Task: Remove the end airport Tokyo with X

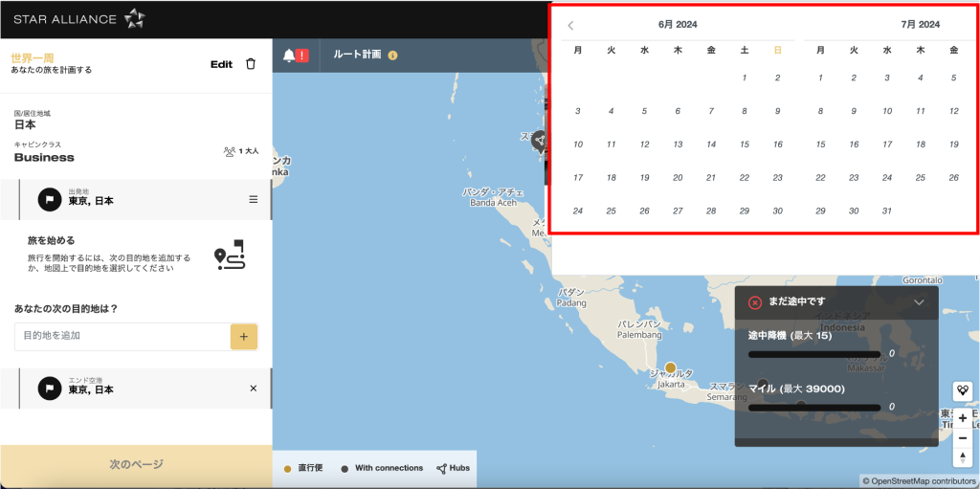Action: (x=253, y=389)
